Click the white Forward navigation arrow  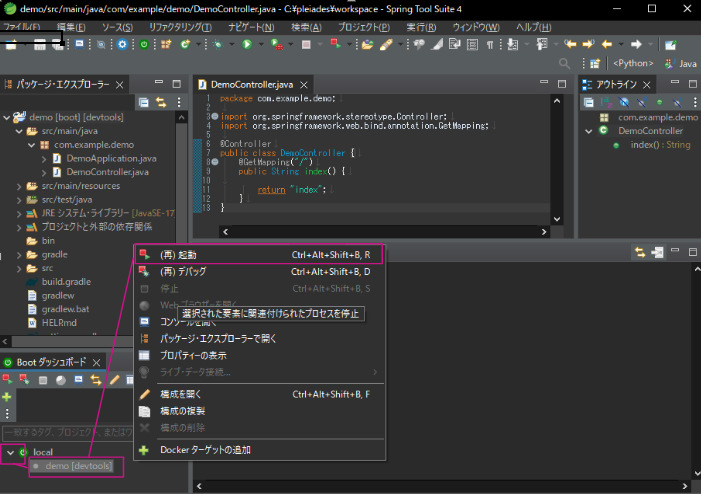(636, 44)
